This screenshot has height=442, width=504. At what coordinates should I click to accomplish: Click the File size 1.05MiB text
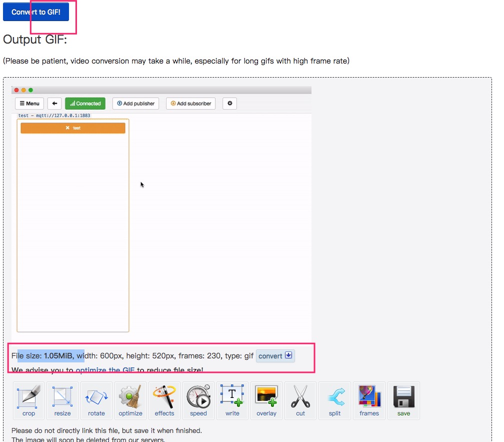pos(42,356)
